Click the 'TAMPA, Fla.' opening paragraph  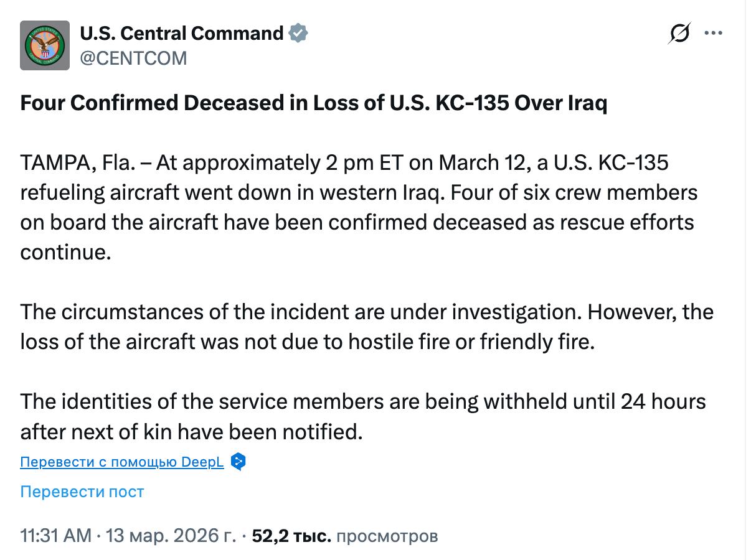pos(342,193)
